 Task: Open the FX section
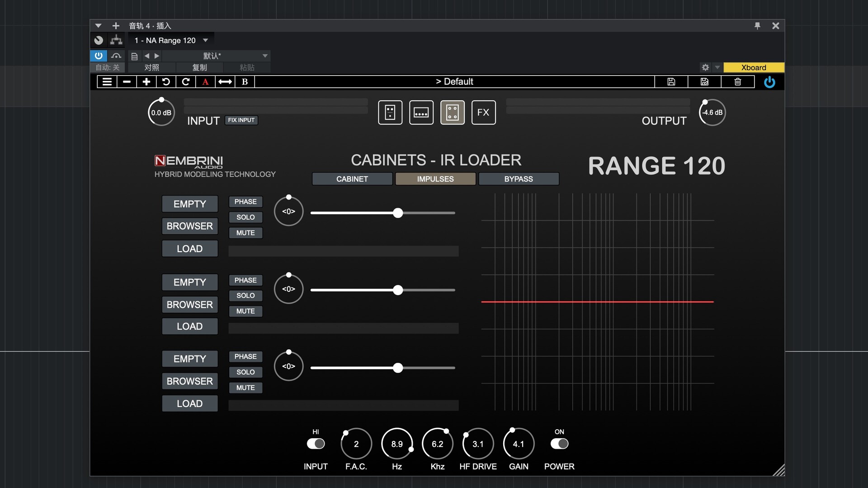click(483, 113)
